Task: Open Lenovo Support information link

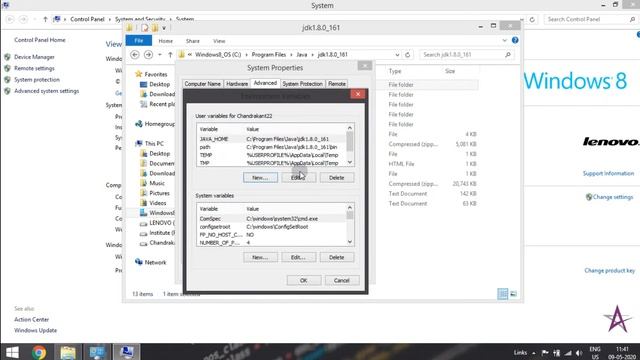Action: click(x=608, y=173)
